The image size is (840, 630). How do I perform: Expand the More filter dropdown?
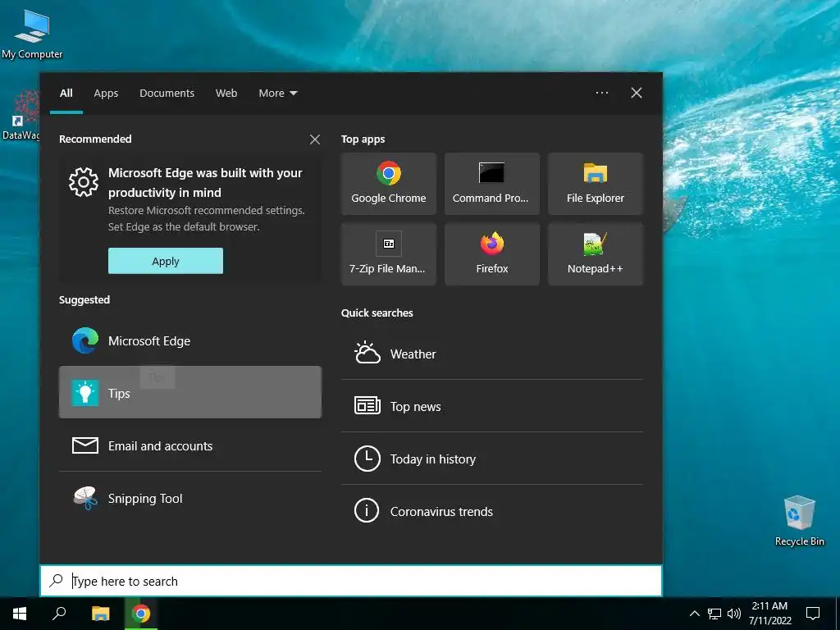coord(277,94)
